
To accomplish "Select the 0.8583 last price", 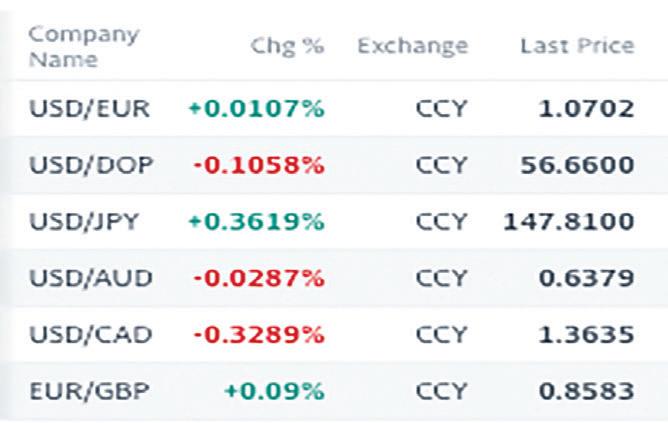I will click(586, 389).
